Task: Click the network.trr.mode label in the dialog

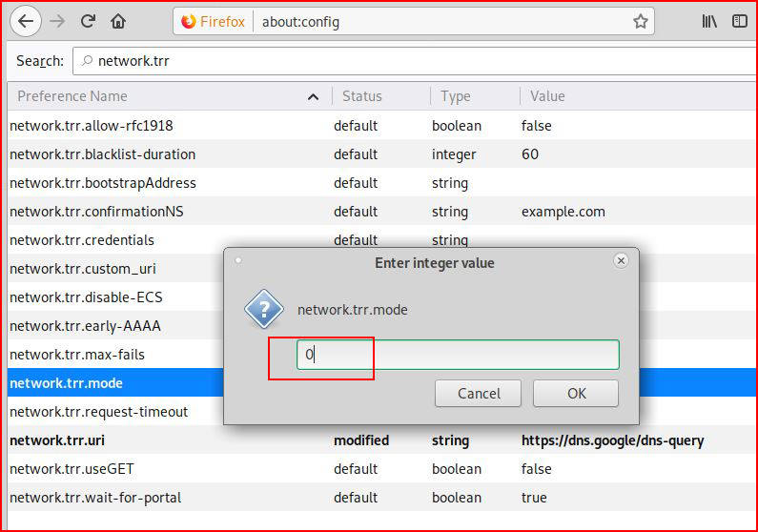Action: [x=353, y=309]
